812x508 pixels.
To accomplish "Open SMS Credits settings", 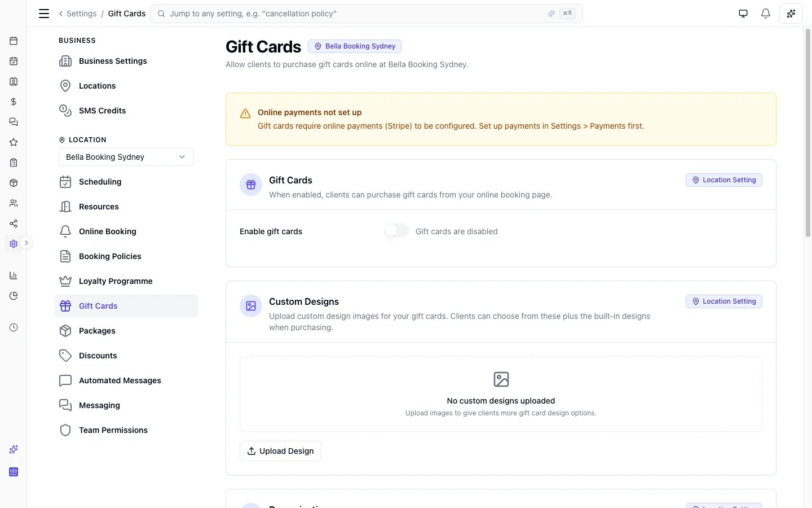I will pos(126,111).
